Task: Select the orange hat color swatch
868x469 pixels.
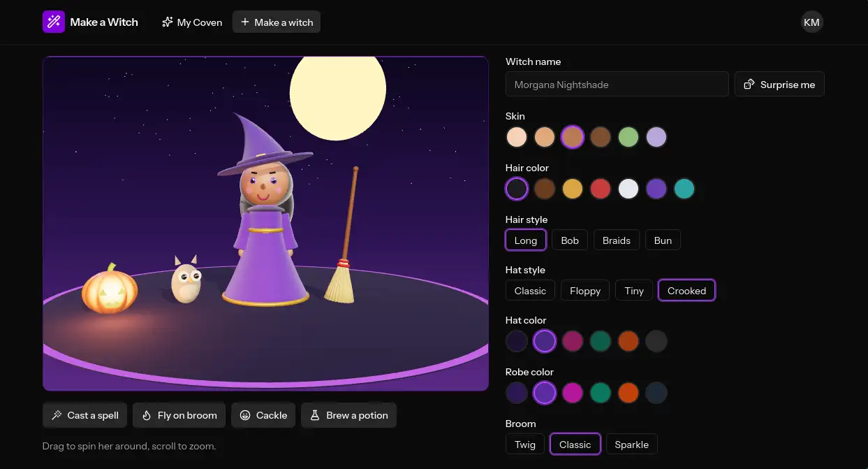Action: [x=628, y=341]
